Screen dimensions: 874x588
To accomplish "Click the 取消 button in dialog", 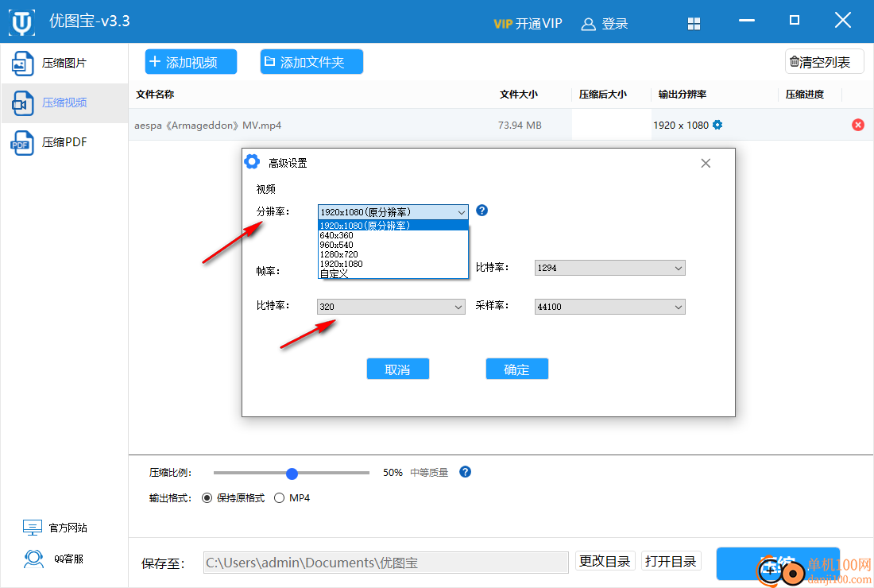I will pyautogui.click(x=398, y=369).
